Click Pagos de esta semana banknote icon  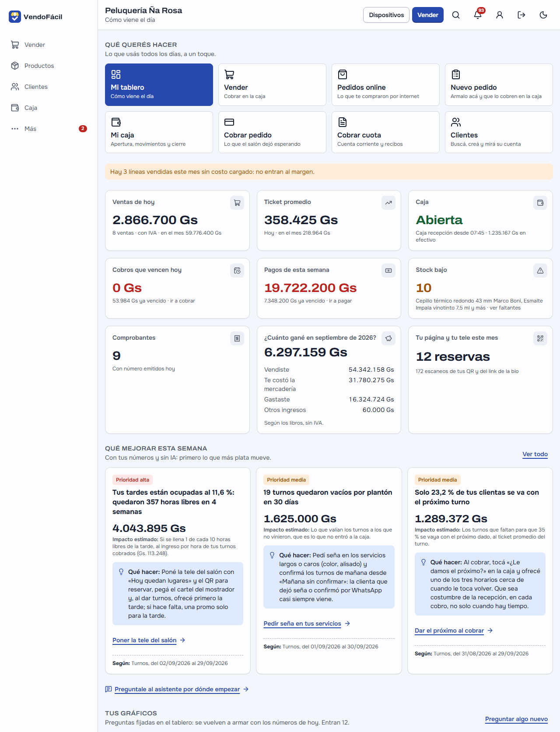coord(388,271)
